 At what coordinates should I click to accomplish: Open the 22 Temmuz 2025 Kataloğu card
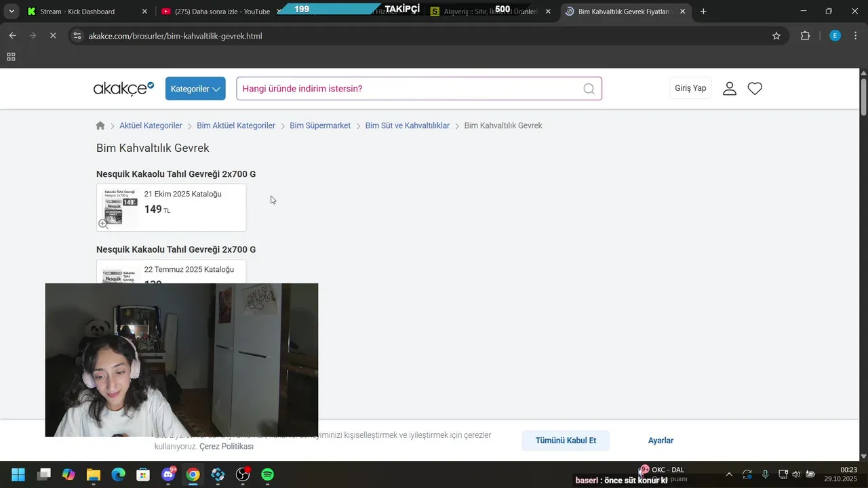pos(171,272)
